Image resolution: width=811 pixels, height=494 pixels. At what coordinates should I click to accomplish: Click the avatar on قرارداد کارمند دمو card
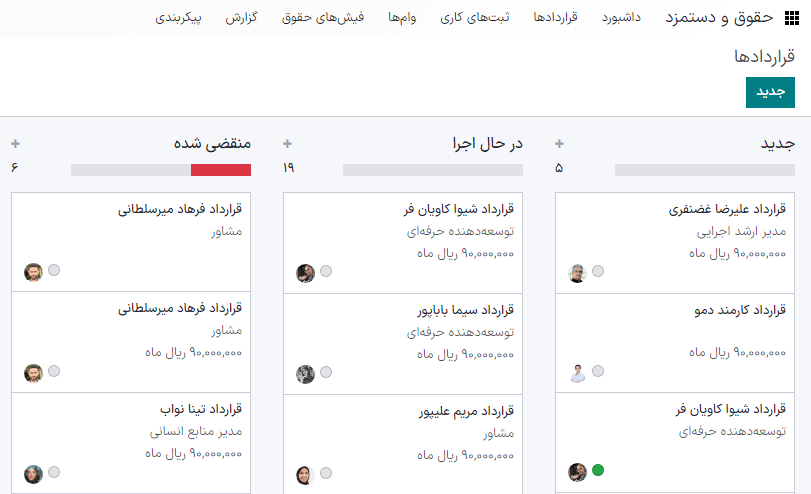pos(577,372)
